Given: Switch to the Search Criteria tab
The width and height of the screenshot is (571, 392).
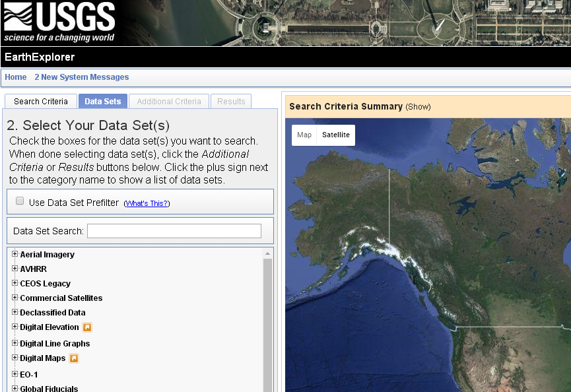Looking at the screenshot, I should (x=40, y=101).
